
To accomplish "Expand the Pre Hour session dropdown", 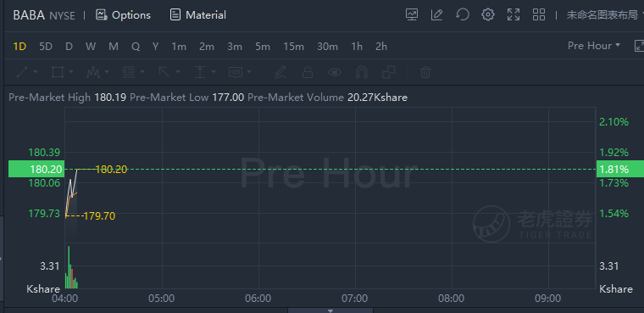I will pyautogui.click(x=594, y=46).
